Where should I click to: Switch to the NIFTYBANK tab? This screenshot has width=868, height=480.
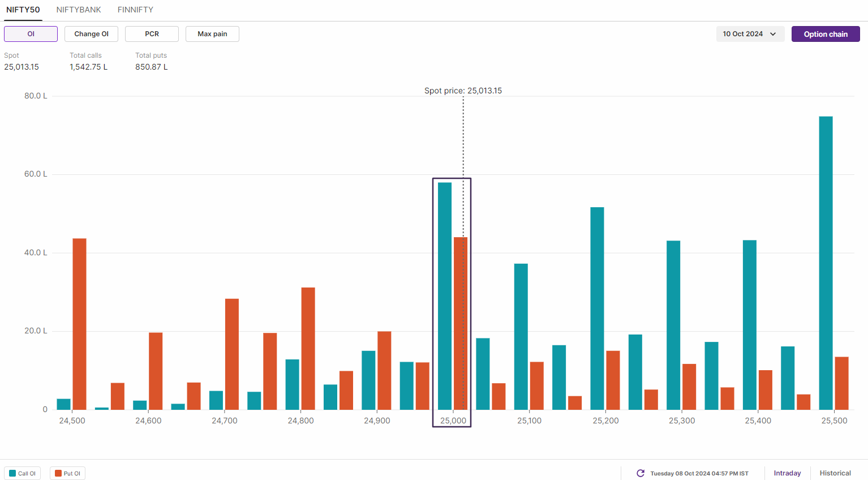(79, 10)
